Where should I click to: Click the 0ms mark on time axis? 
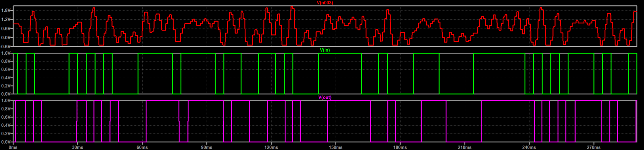pyautogui.click(x=13, y=148)
